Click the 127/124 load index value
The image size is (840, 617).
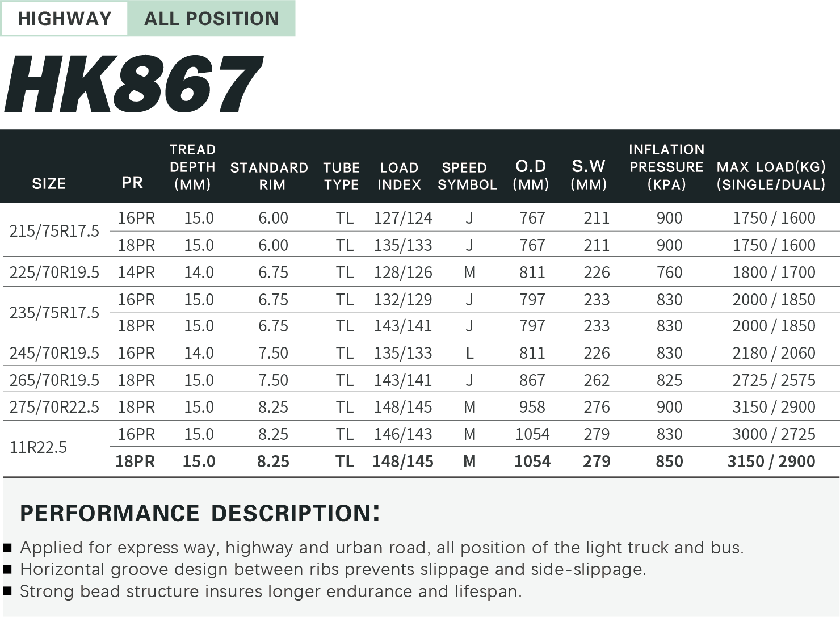click(402, 218)
